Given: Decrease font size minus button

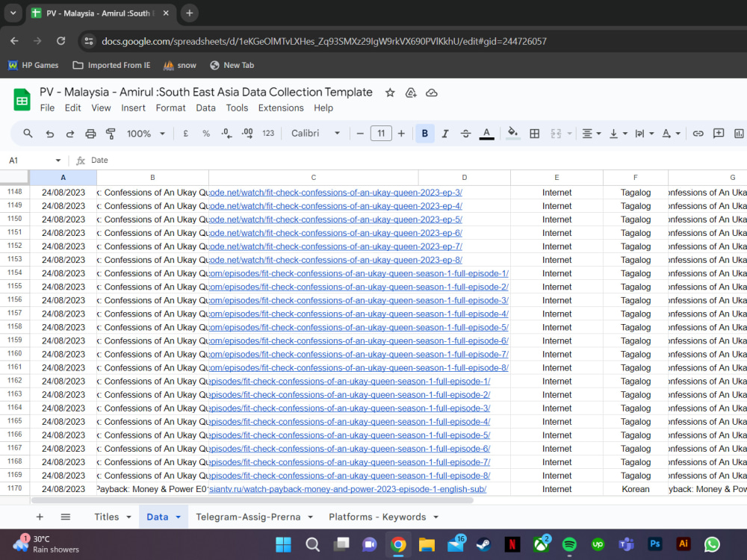Looking at the screenshot, I should click(360, 134).
